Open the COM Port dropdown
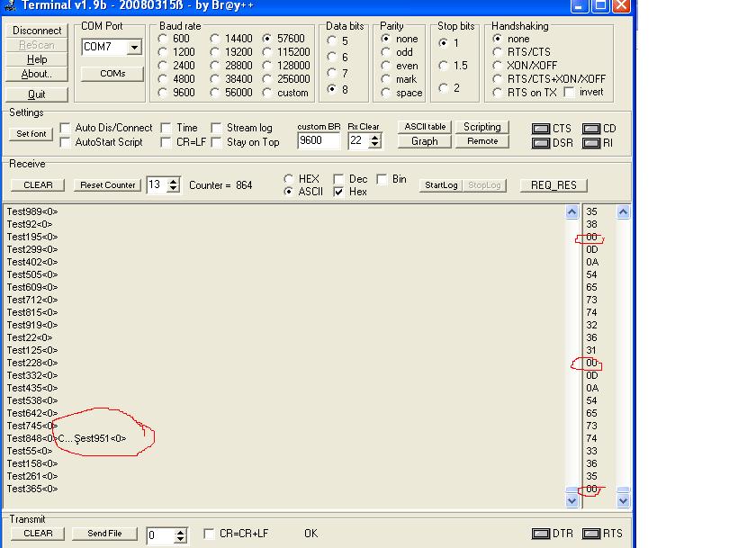Screen dimensions: 756x548 click(134, 47)
